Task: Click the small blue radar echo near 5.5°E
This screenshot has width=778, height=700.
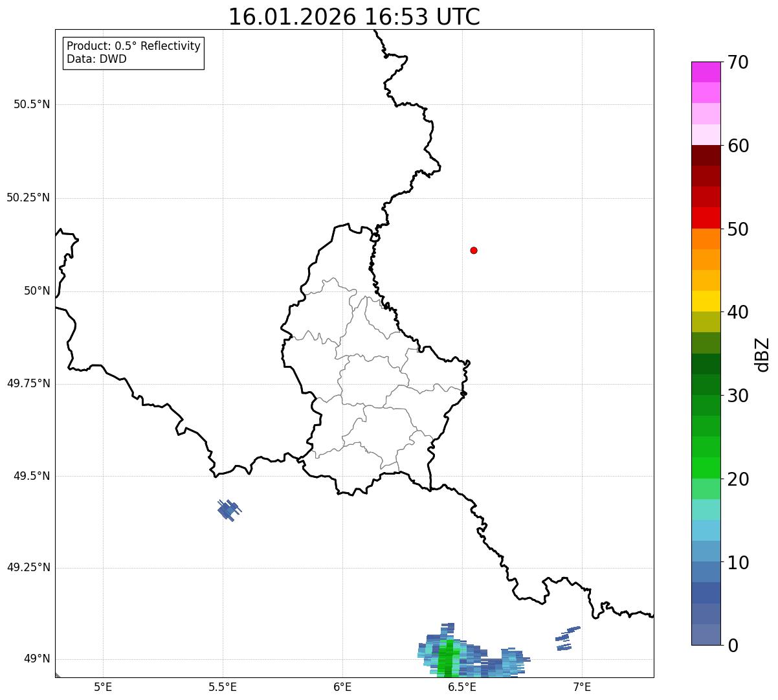Action: pyautogui.click(x=228, y=510)
